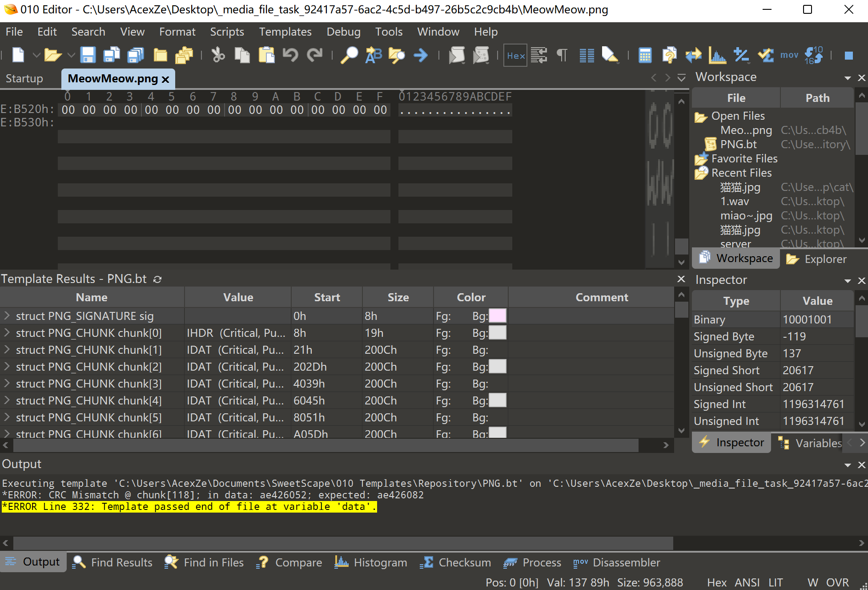Expand struct PNG_CHUNK chunk[5] row
The width and height of the screenshot is (868, 590).
point(7,417)
